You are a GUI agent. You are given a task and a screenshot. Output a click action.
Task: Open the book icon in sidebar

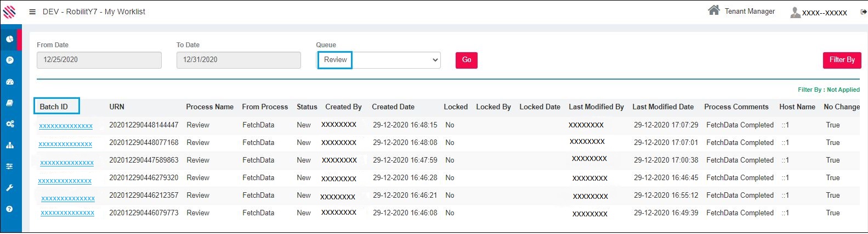pyautogui.click(x=10, y=103)
